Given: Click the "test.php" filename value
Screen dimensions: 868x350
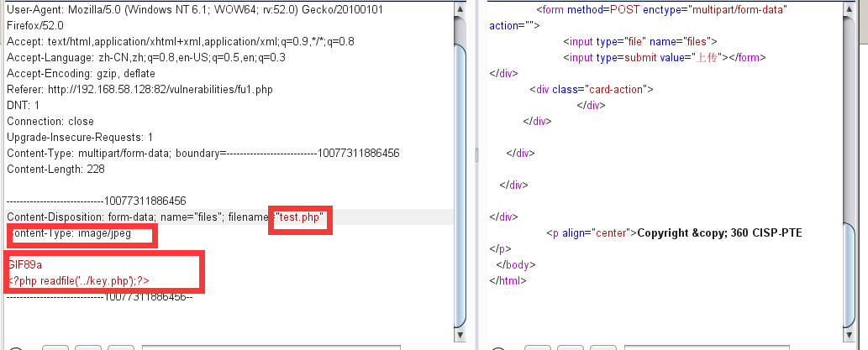Looking at the screenshot, I should tap(301, 217).
